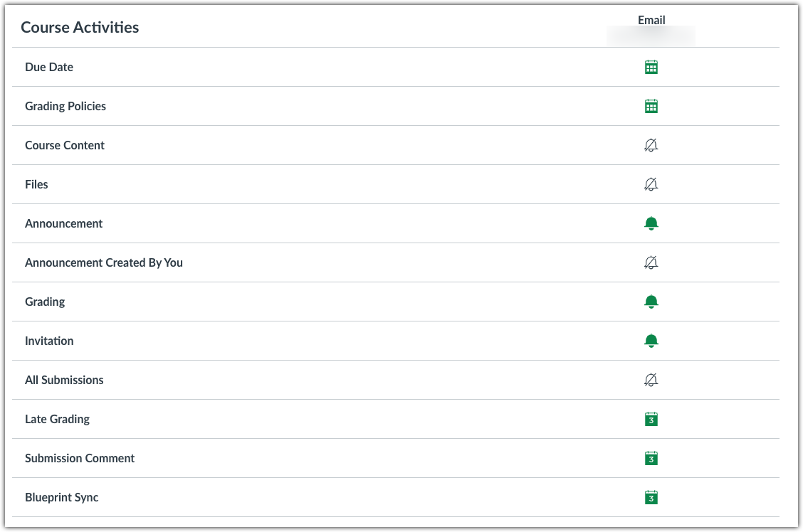Toggle notifications off for Course Content
Image resolution: width=803 pixels, height=532 pixels.
click(x=651, y=144)
